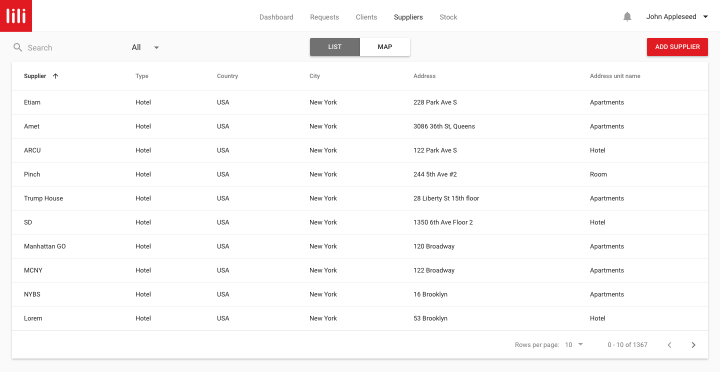Open the Dashboard tab
Viewport: 720px width, 372px height.
pos(276,17)
